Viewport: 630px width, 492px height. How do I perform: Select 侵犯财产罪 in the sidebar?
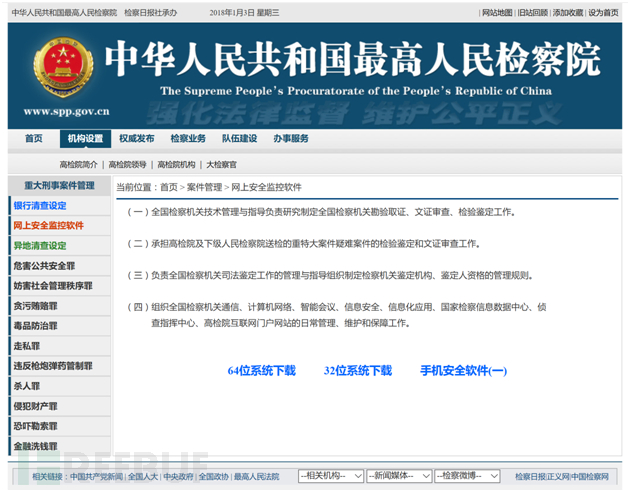(x=35, y=406)
